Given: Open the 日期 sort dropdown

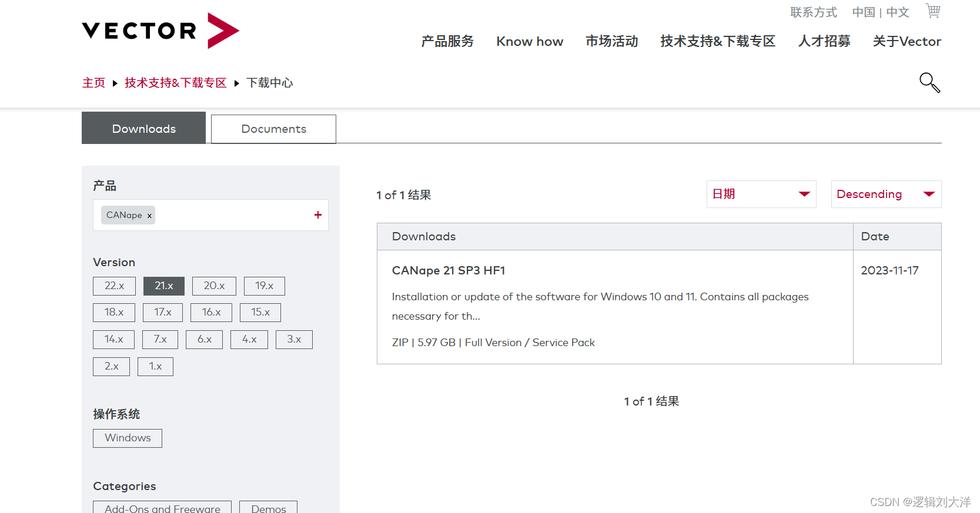Looking at the screenshot, I should (x=761, y=194).
